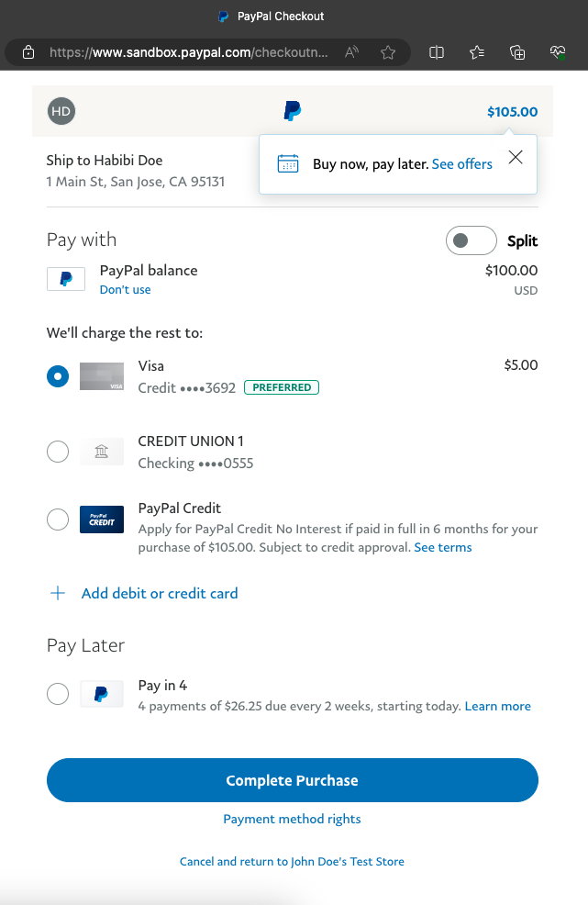This screenshot has height=905, width=588.
Task: Open the split screen browser icon
Action: click(437, 52)
